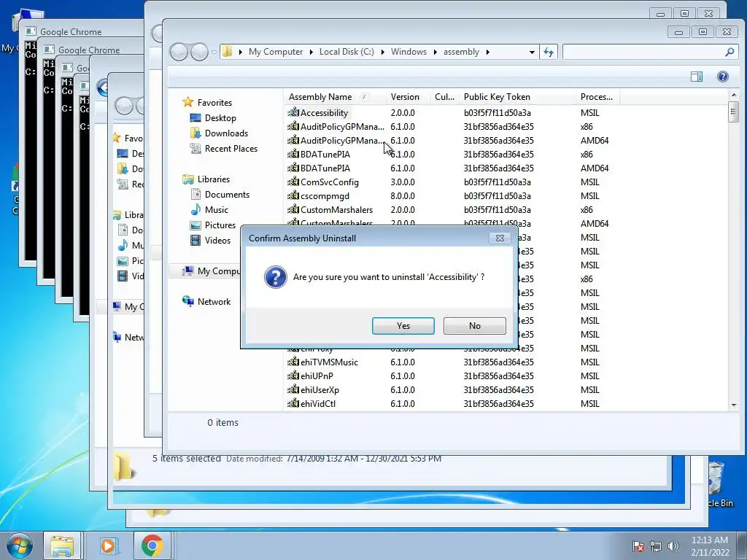Select the CustomMarshalers x86 assembly icon

[x=293, y=209]
